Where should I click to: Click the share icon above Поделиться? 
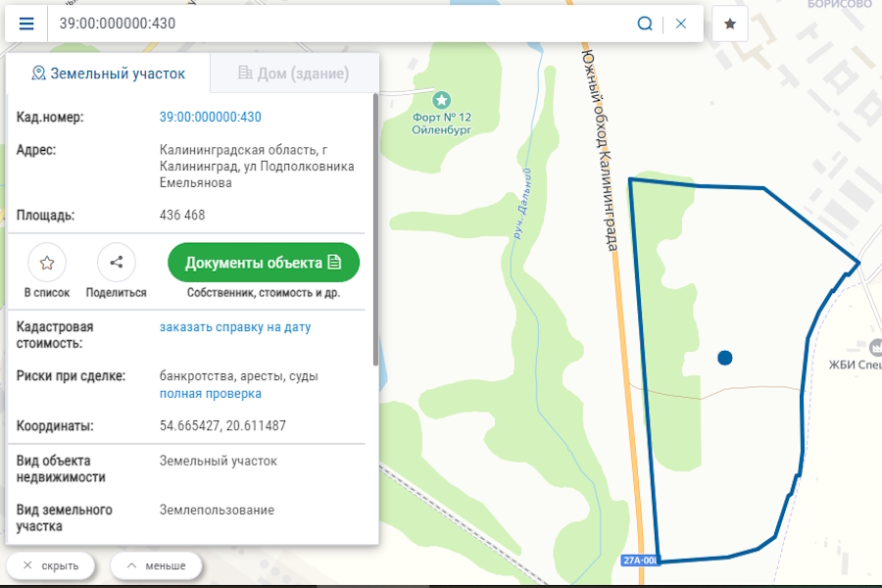(x=116, y=262)
